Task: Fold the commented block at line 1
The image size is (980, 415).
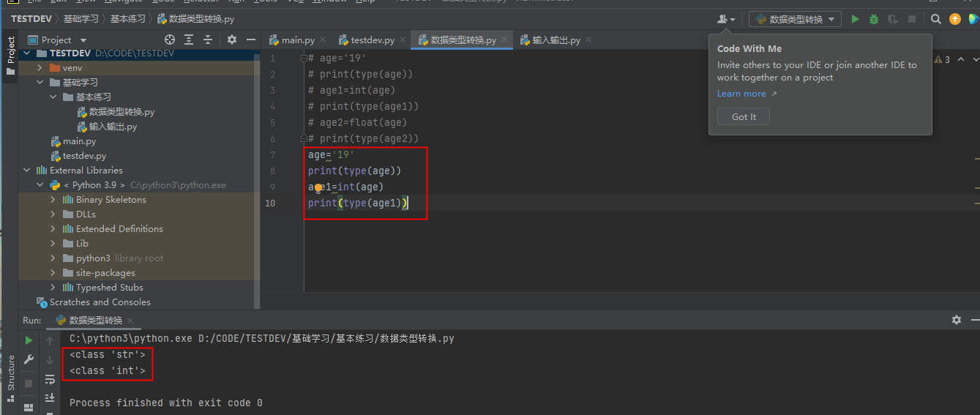Action: click(x=304, y=58)
